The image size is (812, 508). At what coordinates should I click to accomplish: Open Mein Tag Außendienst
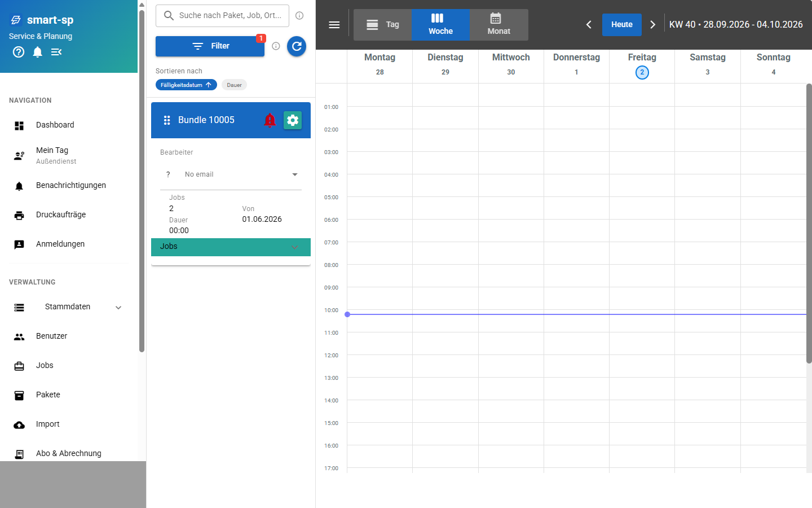[x=69, y=155]
